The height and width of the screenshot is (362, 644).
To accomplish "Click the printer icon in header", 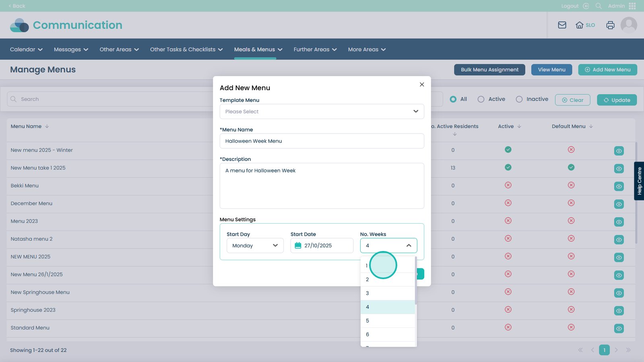I will click(x=610, y=25).
